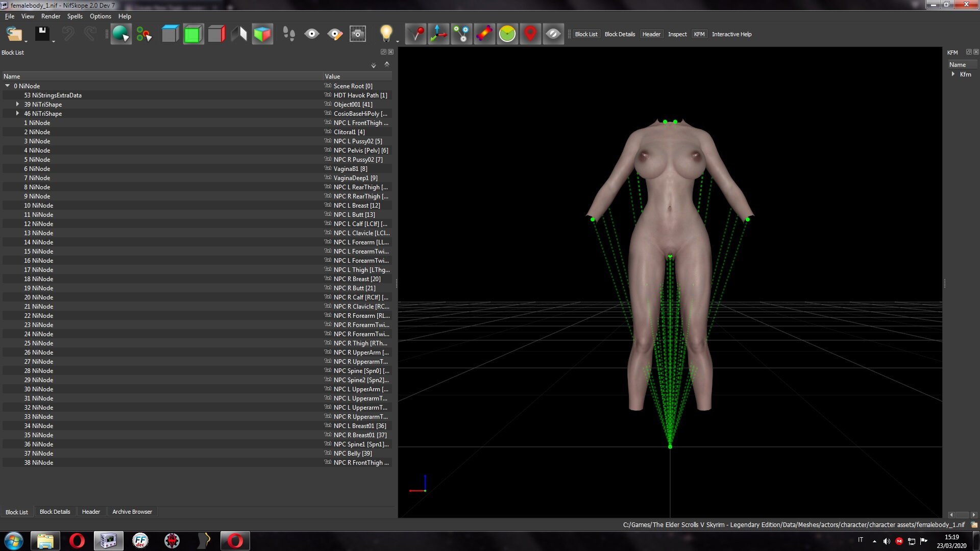Click the Save User View eye-pencil icon
980x551 pixels.
pos(335,34)
